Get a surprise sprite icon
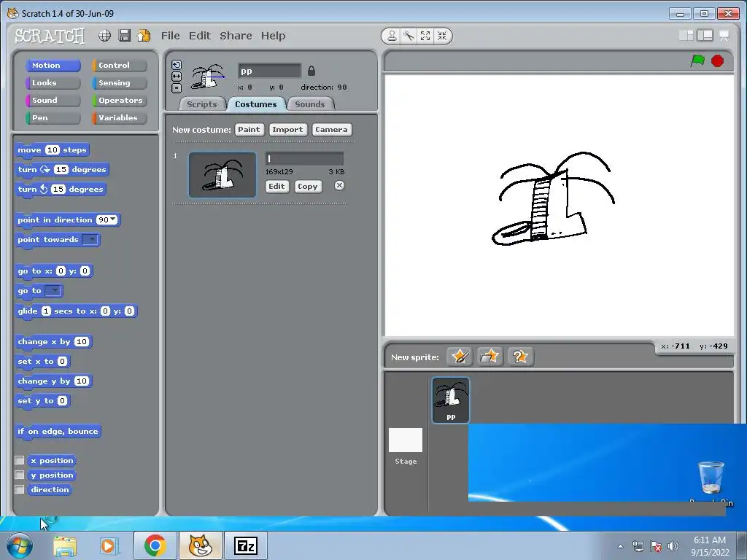Screen dimensions: 747x560 [520, 356]
